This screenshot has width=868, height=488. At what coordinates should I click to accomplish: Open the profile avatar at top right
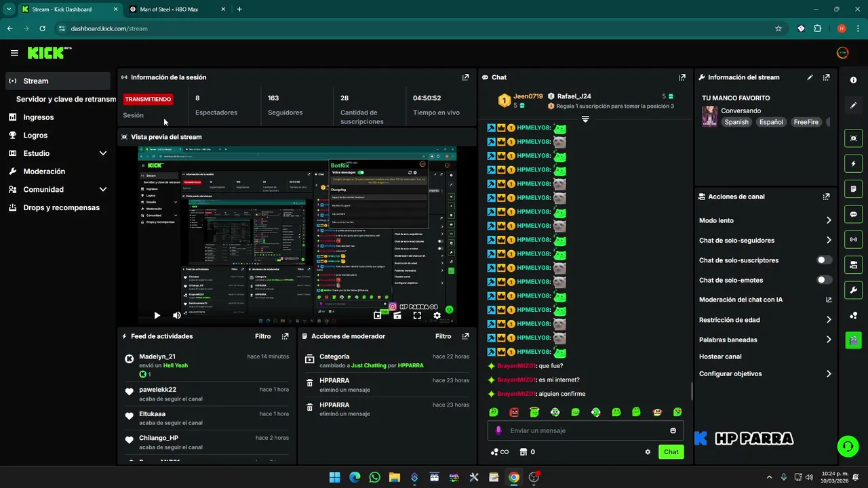pyautogui.click(x=842, y=53)
